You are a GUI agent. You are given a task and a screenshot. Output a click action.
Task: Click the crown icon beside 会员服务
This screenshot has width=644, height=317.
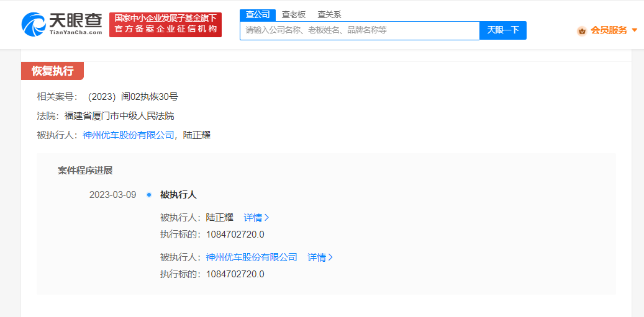click(581, 31)
